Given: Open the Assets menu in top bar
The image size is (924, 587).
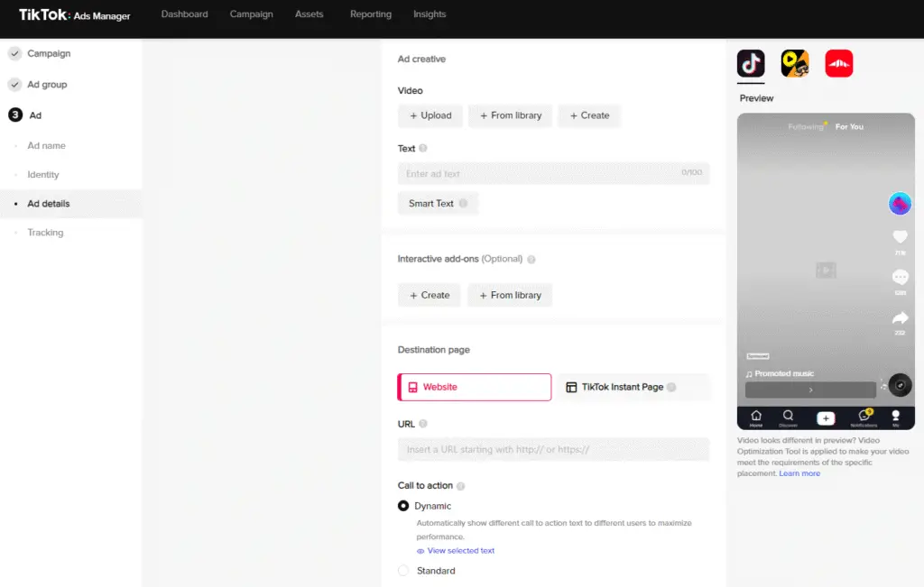Looking at the screenshot, I should [310, 14].
